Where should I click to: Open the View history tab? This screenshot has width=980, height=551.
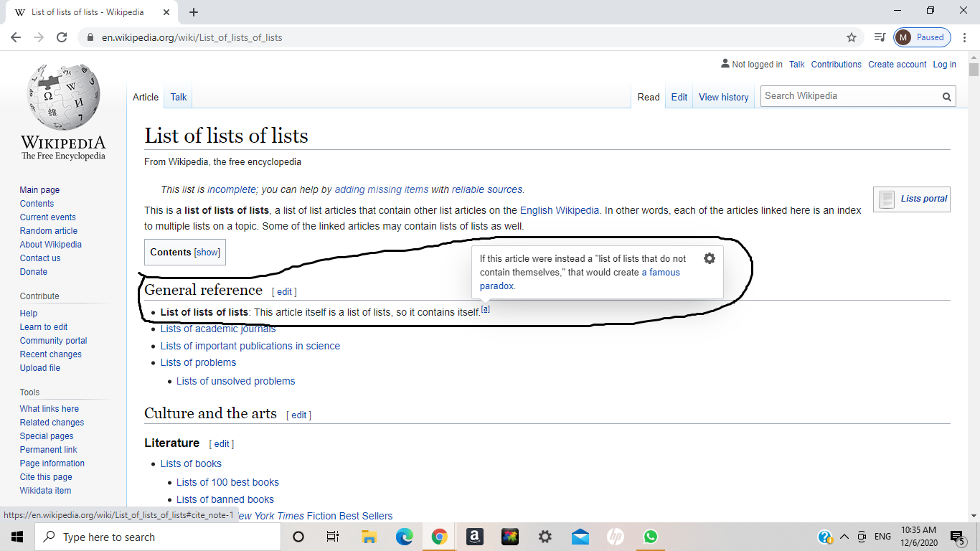point(723,97)
